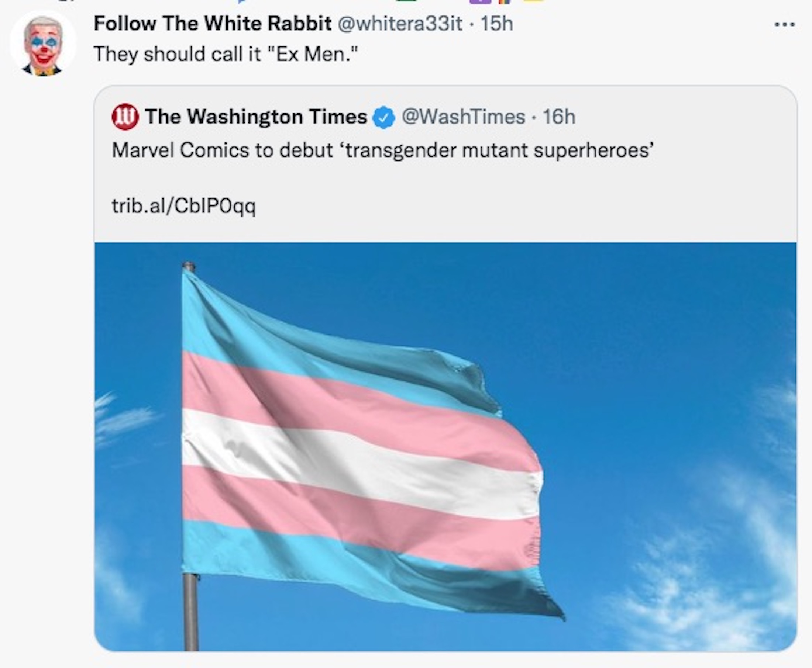The image size is (812, 668).
Task: Click empty blue sky right of the flag
Action: coord(654,346)
